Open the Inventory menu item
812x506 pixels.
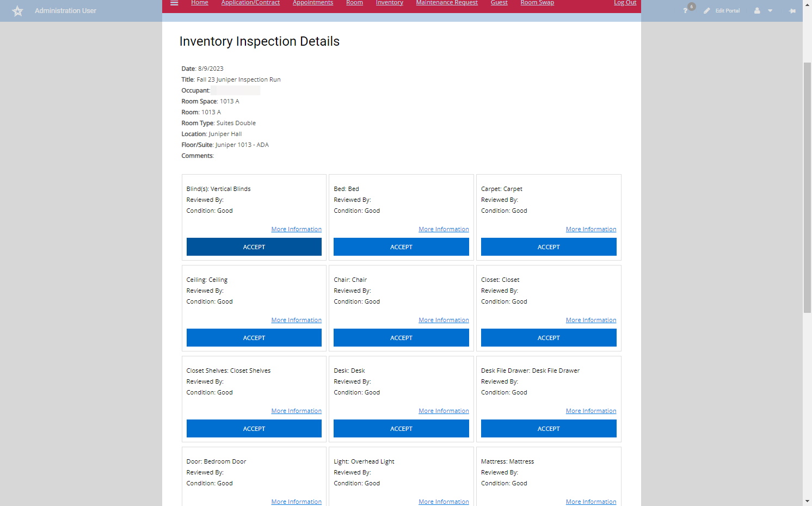coord(390,3)
